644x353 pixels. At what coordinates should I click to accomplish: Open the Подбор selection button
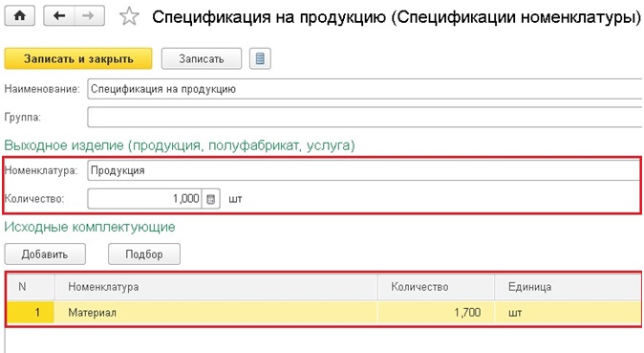pos(144,254)
